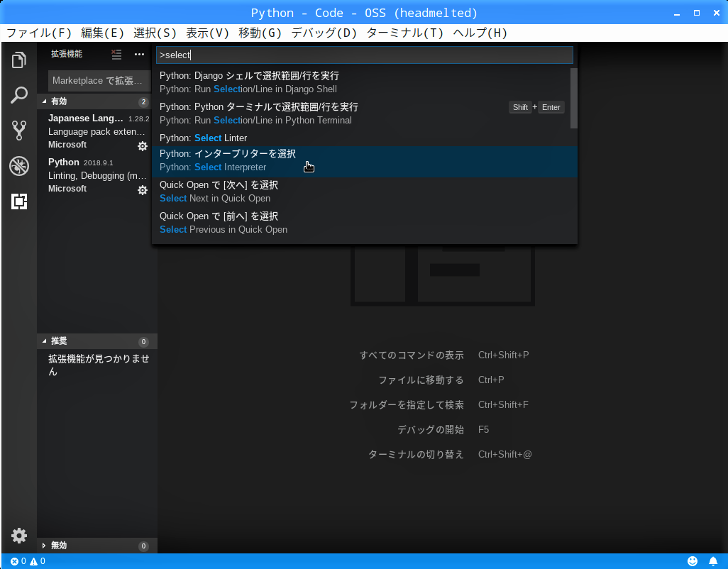Open the ヘルプ(H) menu

(480, 33)
